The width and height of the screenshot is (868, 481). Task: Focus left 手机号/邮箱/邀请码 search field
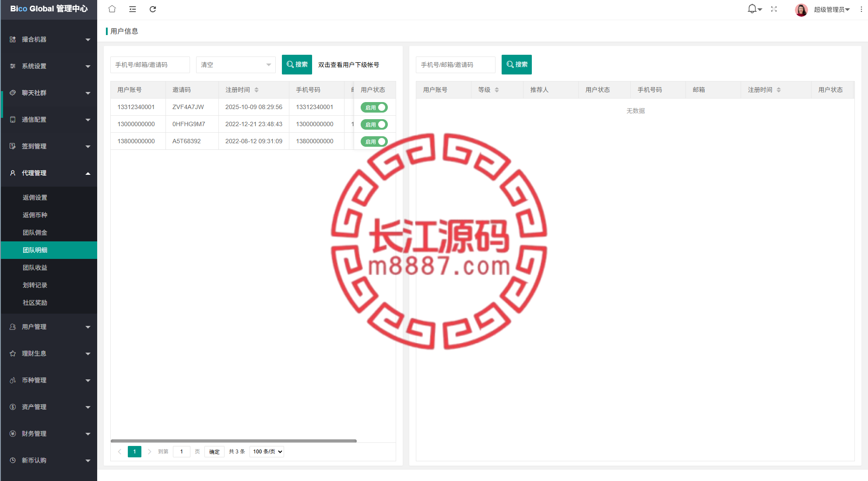tap(150, 65)
